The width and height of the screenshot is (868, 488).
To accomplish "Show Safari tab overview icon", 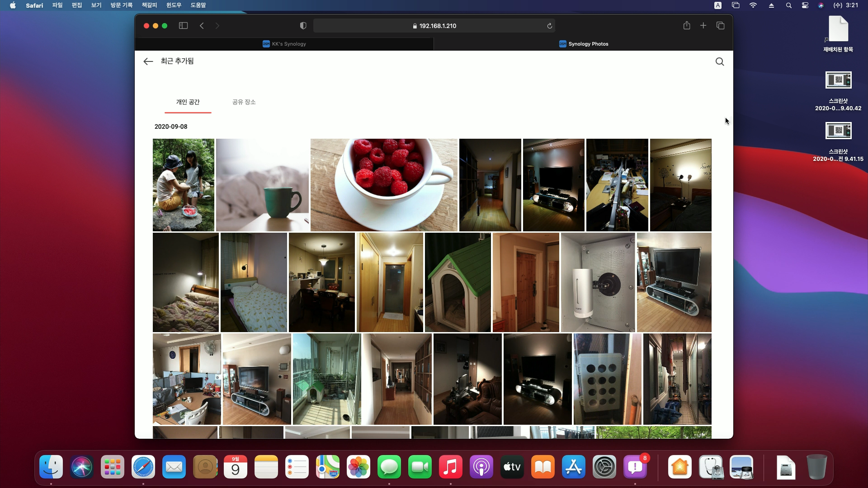I will pyautogui.click(x=720, y=26).
